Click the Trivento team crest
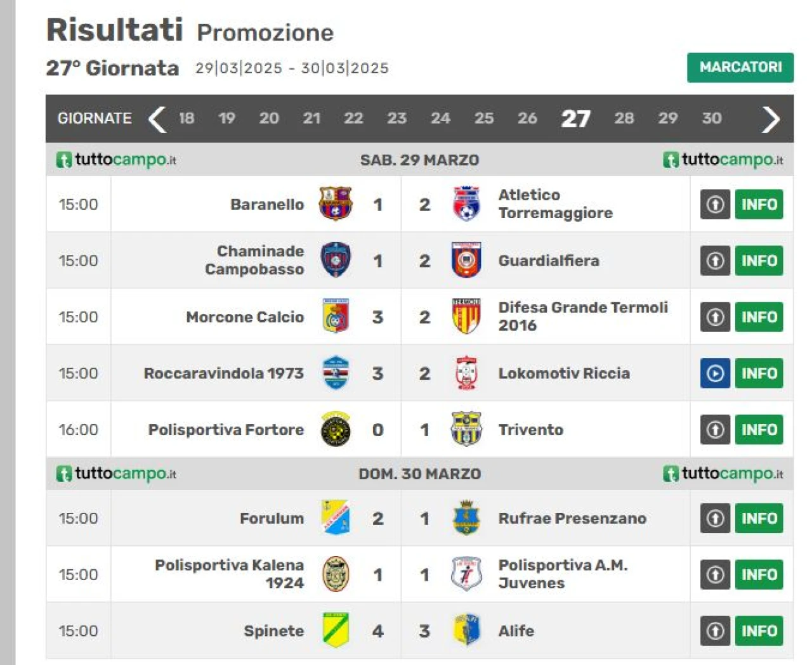The width and height of the screenshot is (812, 665). pyautogui.click(x=466, y=429)
